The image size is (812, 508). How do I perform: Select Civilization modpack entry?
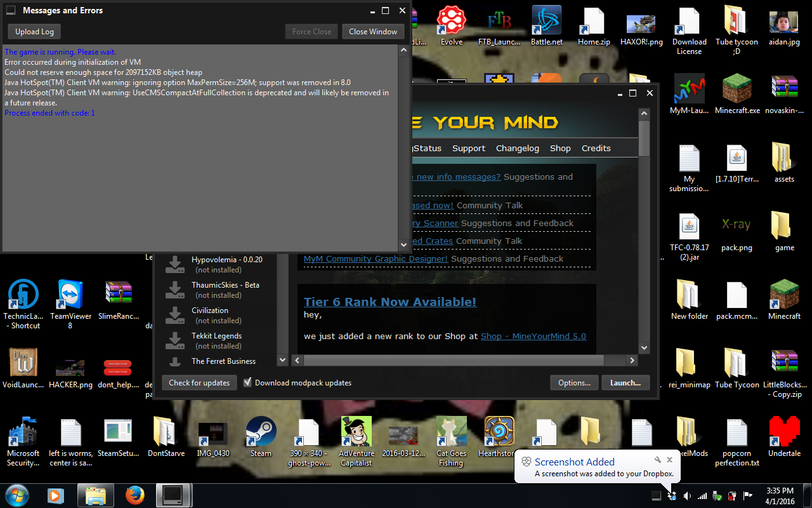point(219,315)
